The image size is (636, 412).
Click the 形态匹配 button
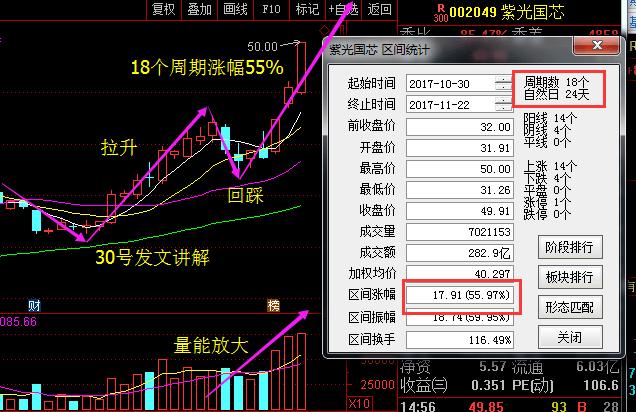pos(570,307)
